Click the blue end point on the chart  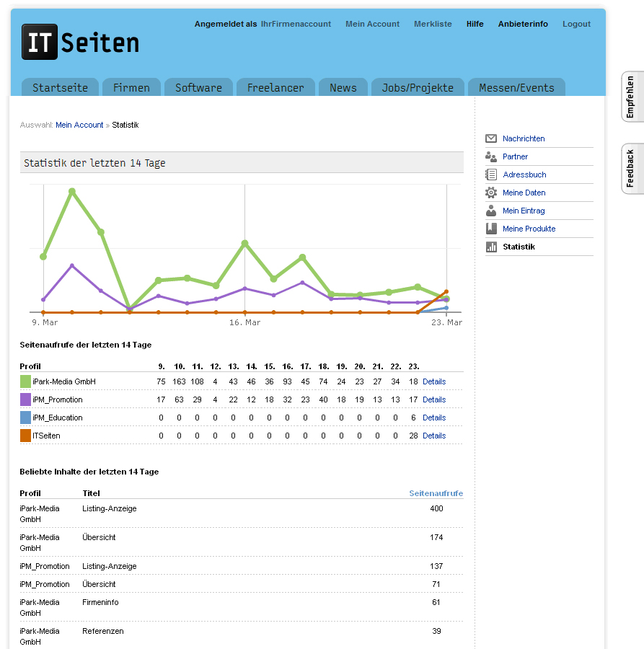click(446, 308)
